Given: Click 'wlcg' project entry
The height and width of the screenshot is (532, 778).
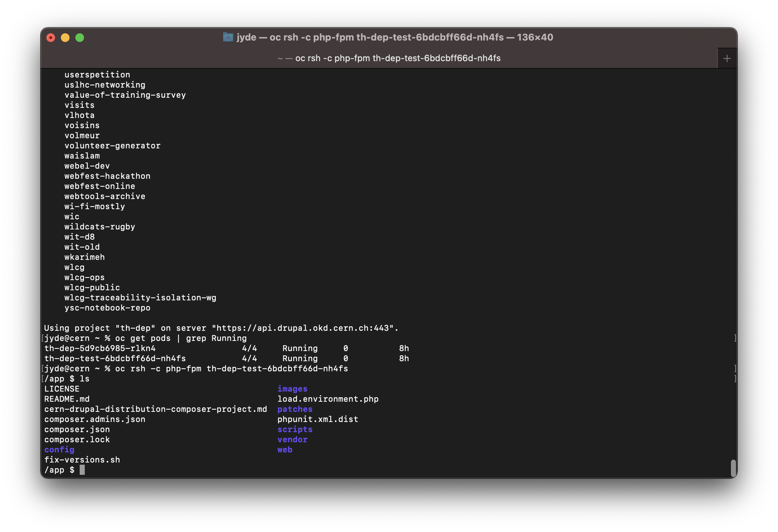Looking at the screenshot, I should coord(75,267).
